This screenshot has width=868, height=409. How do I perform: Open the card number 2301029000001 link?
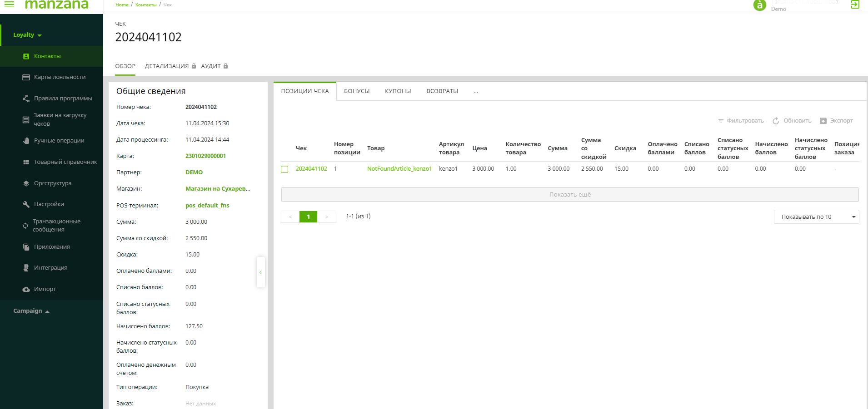tap(205, 156)
